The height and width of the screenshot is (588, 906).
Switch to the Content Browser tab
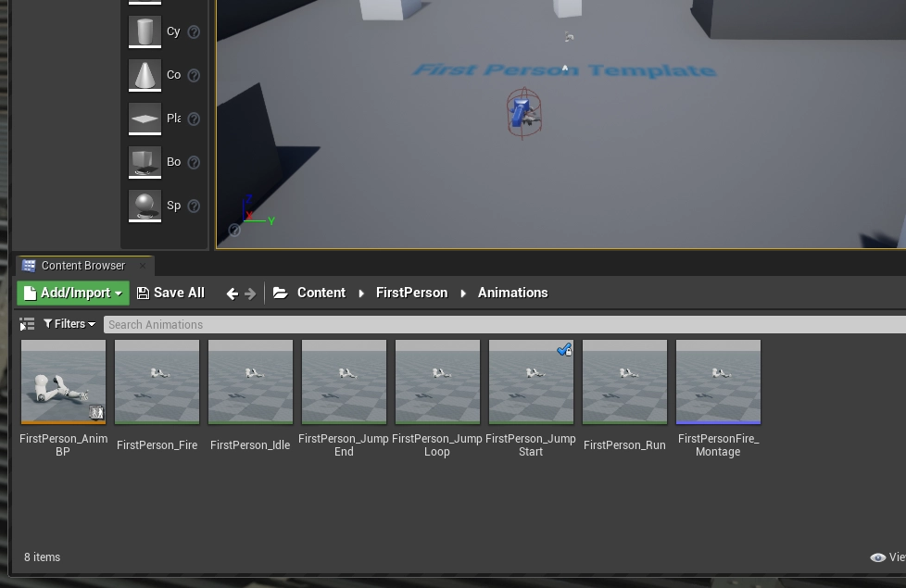82,266
